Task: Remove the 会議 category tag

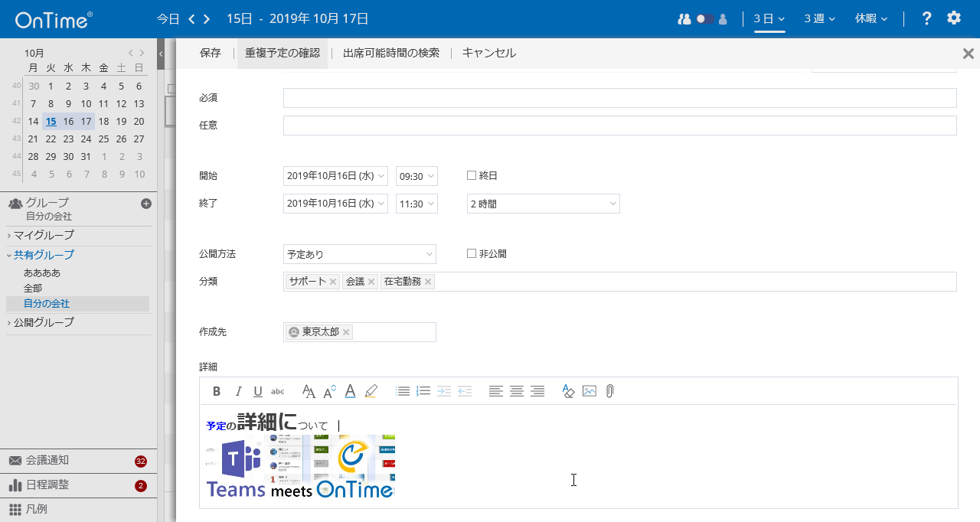Action: pos(371,281)
